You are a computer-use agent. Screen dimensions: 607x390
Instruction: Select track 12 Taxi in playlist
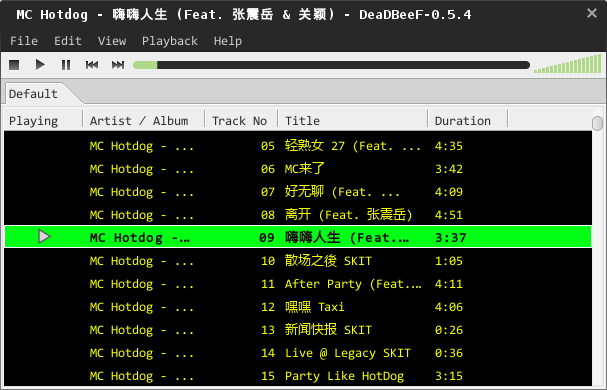[x=298, y=307]
